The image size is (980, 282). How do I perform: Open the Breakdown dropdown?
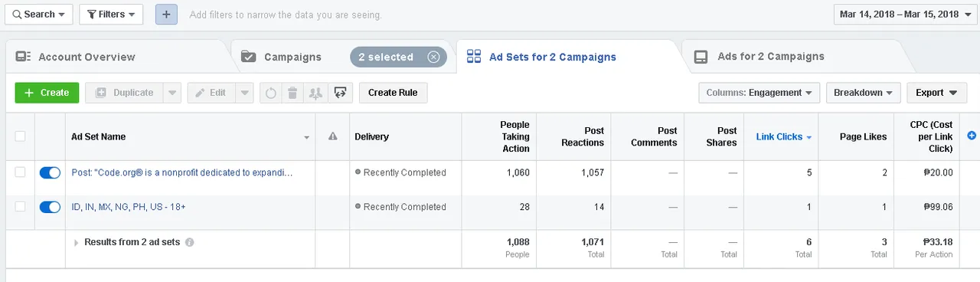863,93
